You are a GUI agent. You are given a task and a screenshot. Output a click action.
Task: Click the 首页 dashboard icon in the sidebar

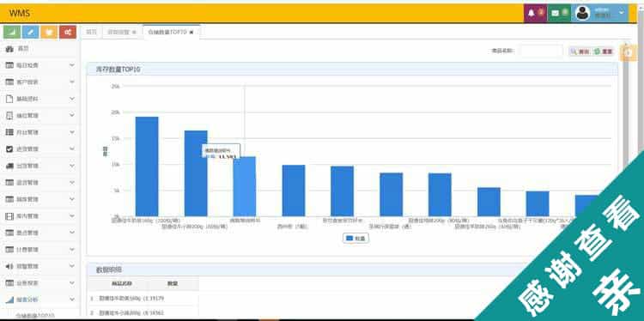tap(9, 49)
